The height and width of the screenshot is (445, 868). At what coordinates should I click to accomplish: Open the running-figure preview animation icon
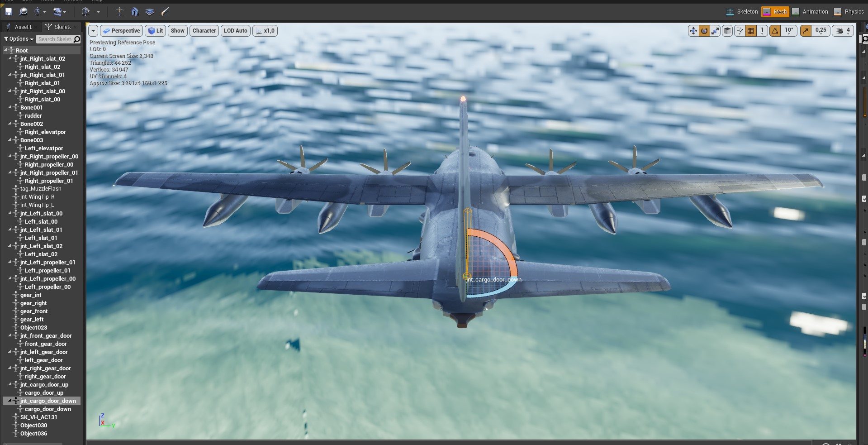tap(38, 12)
